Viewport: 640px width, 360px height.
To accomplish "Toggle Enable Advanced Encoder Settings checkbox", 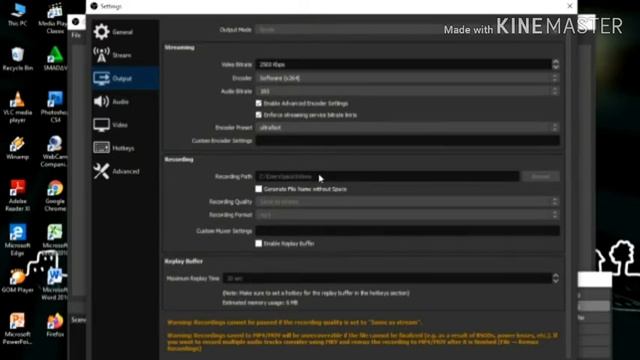I will pos(259,104).
